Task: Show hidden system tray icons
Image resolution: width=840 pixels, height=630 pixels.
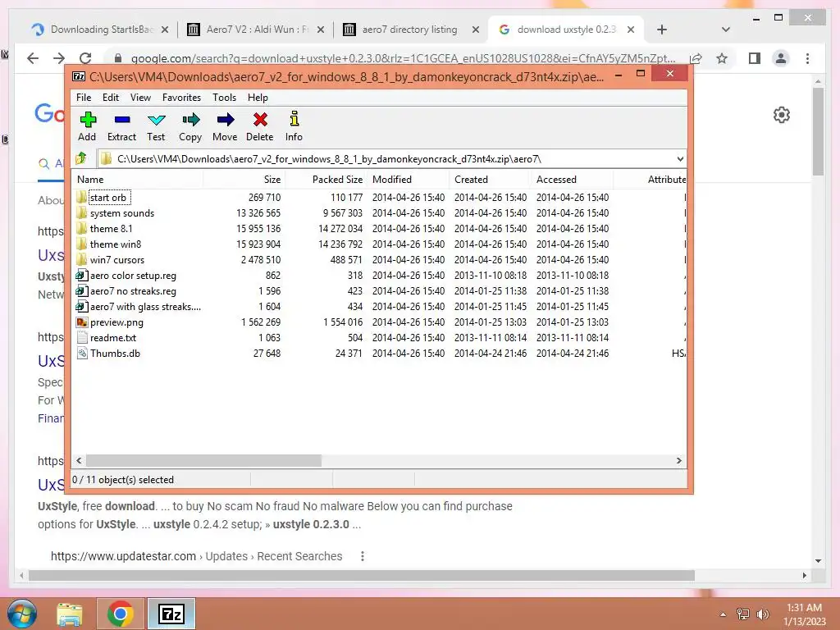Action: [x=724, y=614]
